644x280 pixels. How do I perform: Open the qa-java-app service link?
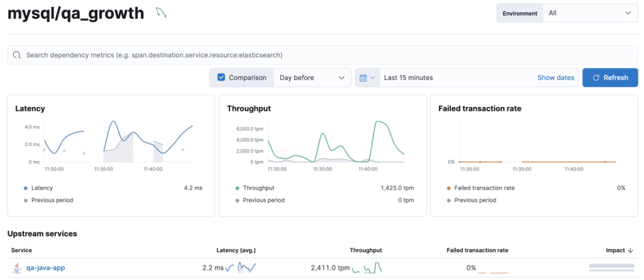pyautogui.click(x=45, y=268)
